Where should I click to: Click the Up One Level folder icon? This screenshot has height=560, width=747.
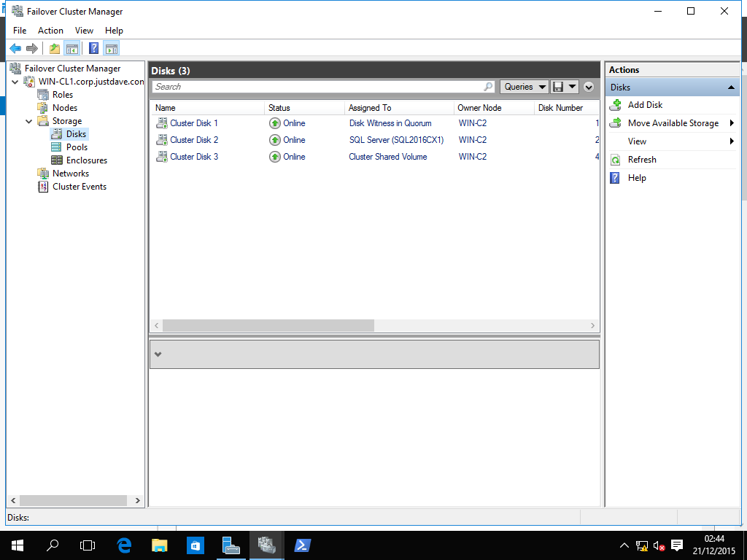(55, 49)
